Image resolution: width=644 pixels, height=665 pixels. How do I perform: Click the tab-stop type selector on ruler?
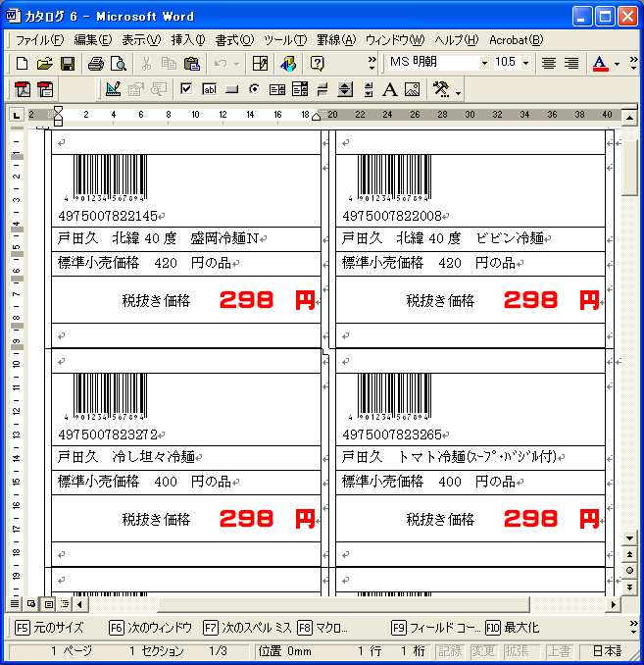point(16,115)
